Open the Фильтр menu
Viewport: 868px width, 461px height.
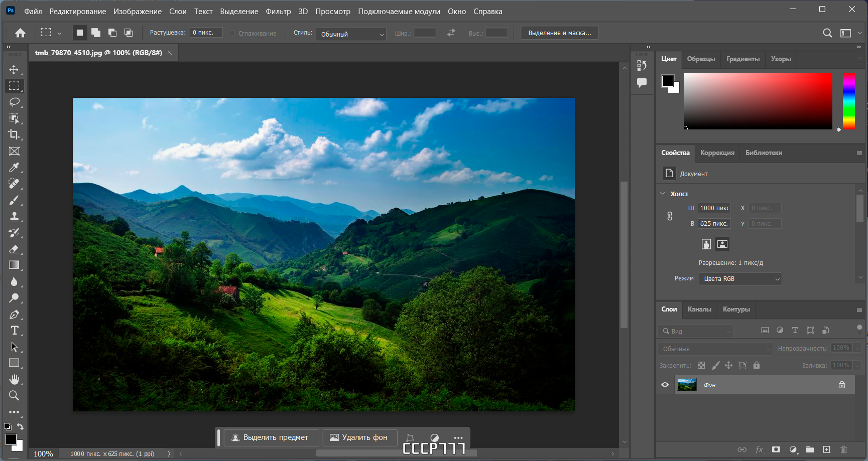point(278,11)
